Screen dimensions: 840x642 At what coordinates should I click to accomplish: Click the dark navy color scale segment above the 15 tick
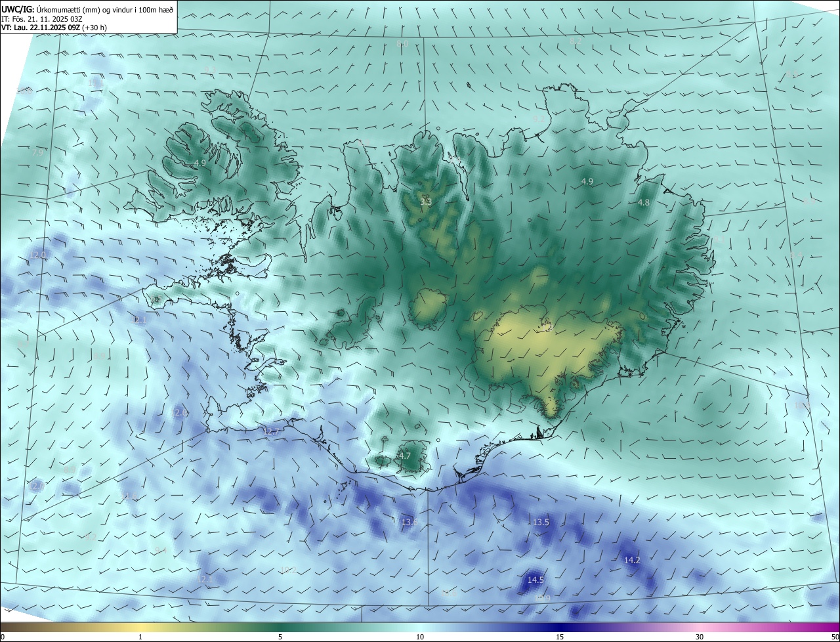560,627
